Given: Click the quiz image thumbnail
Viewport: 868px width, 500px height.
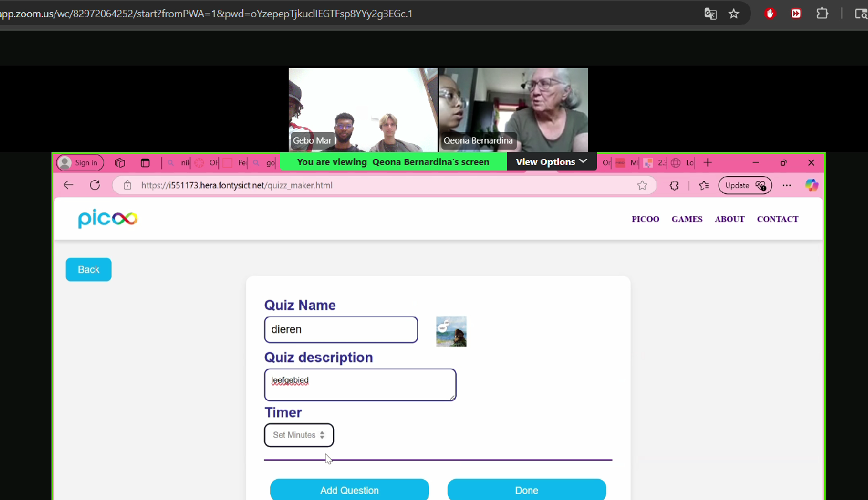Looking at the screenshot, I should [451, 331].
